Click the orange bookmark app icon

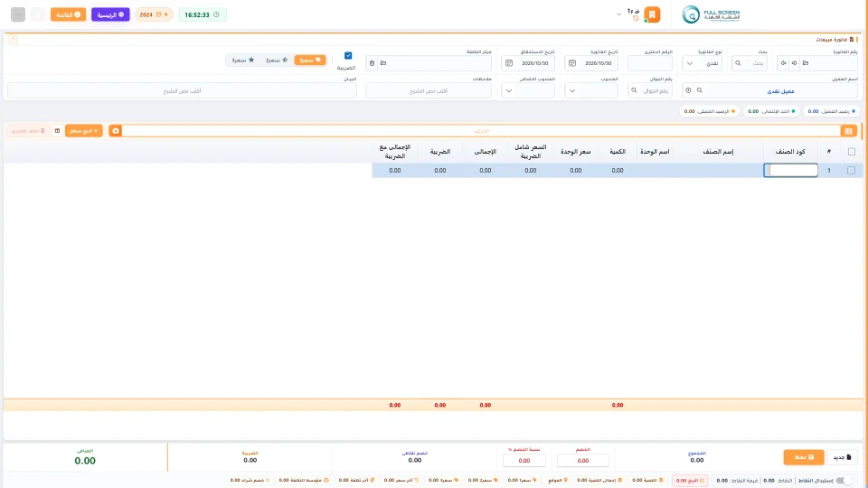[x=652, y=14]
